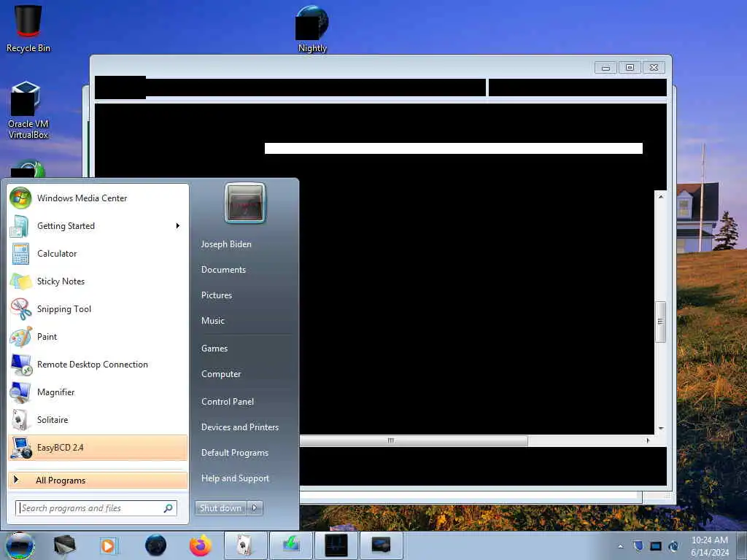Start Remote Desktop Connection
747x560 pixels.
click(x=98, y=365)
